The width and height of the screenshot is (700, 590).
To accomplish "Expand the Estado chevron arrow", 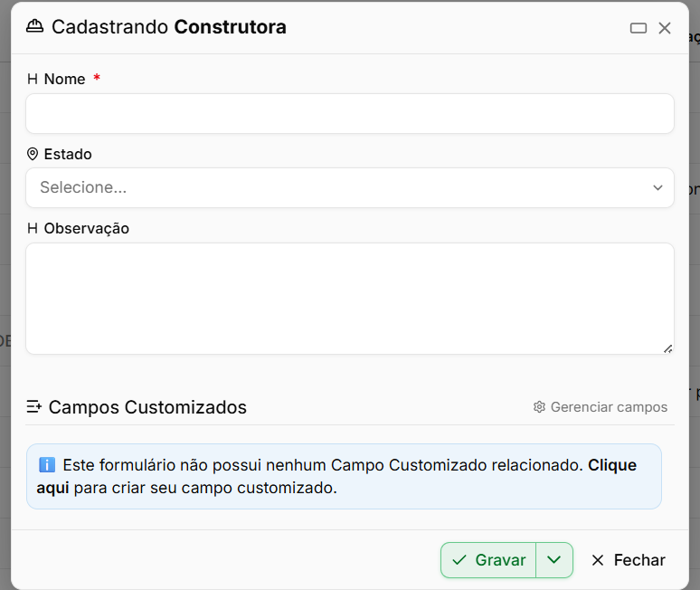I will 657,187.
